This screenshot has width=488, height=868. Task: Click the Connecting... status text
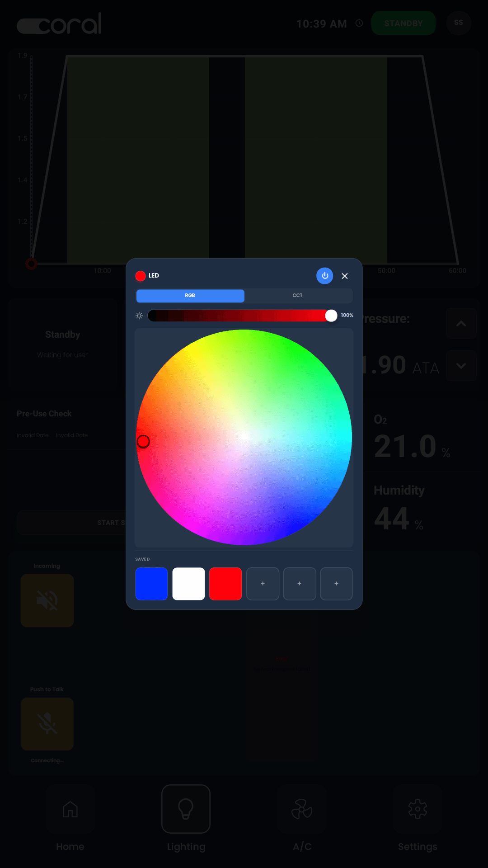coord(47,760)
